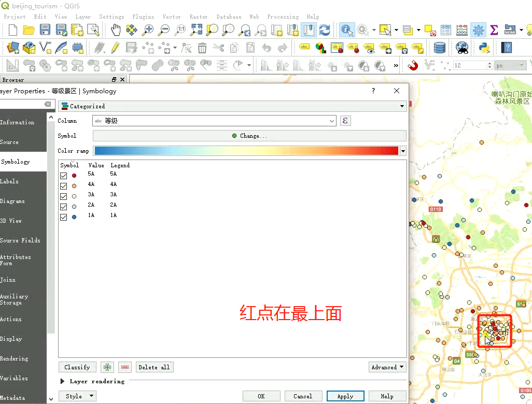Open the Processing Toolbox gear icon
532x404 pixels.
(x=477, y=30)
